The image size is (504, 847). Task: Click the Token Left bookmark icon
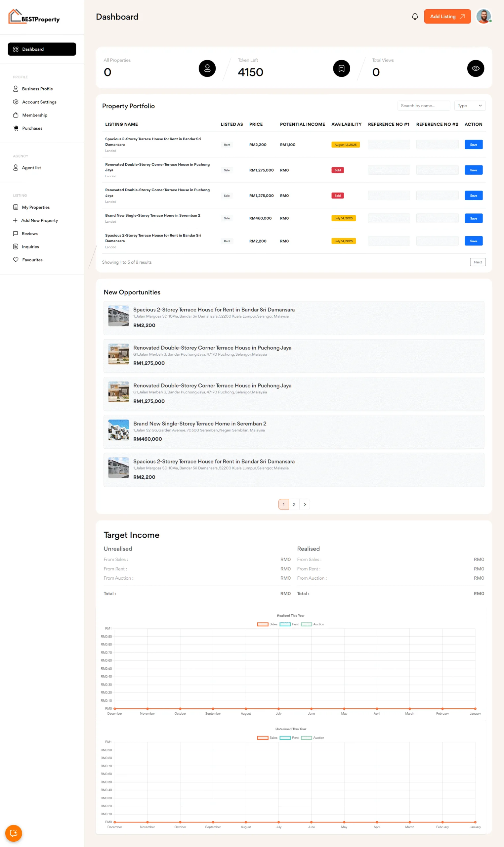tap(341, 68)
